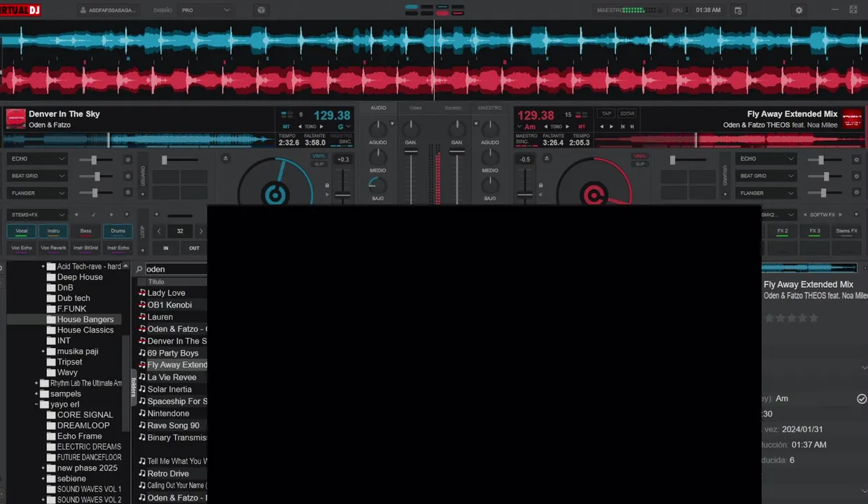Toggle Instru stem pad on left deck

point(53,231)
